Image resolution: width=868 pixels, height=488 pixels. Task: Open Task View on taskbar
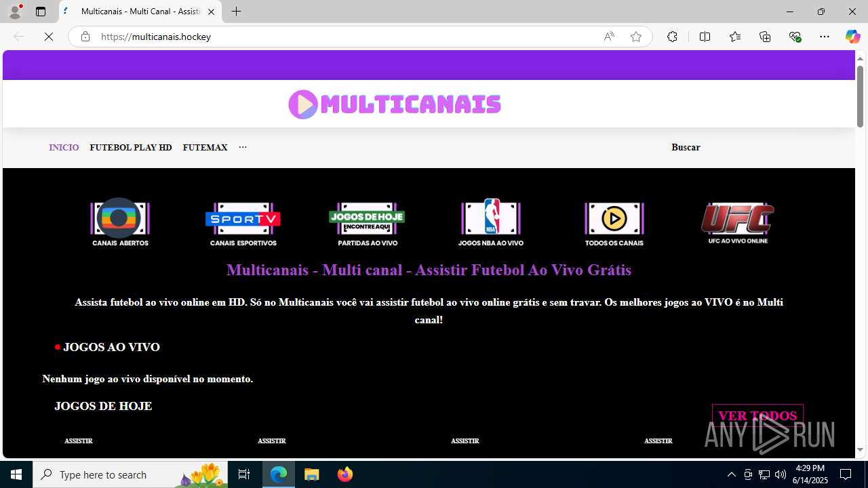pyautogui.click(x=244, y=474)
